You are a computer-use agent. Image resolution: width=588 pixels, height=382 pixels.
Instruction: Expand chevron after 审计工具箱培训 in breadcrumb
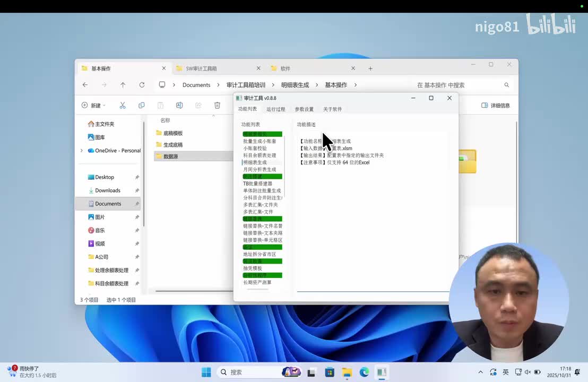click(273, 85)
